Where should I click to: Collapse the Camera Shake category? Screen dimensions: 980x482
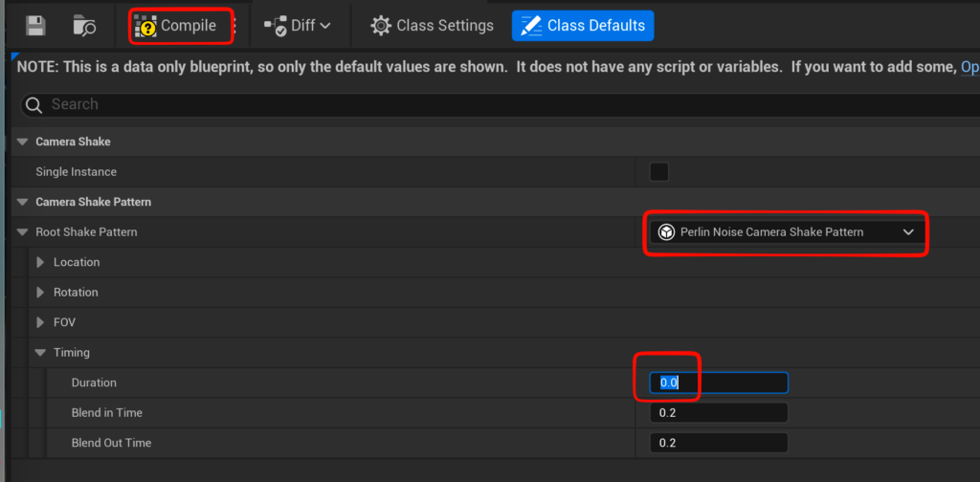click(x=22, y=142)
